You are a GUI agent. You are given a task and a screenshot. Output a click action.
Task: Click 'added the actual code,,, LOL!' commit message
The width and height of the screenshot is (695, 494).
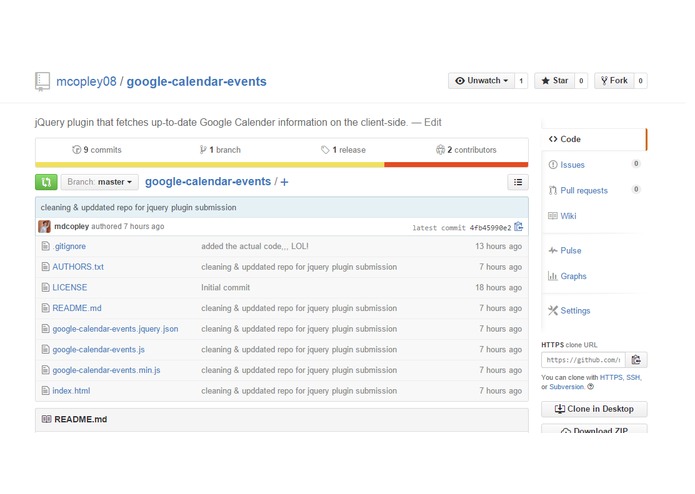point(255,246)
